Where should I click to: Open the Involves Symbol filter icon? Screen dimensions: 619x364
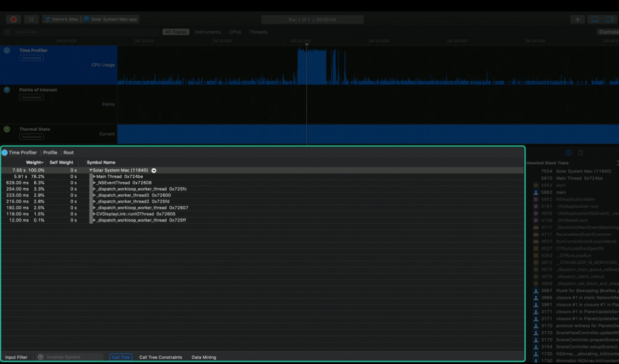[x=41, y=357]
